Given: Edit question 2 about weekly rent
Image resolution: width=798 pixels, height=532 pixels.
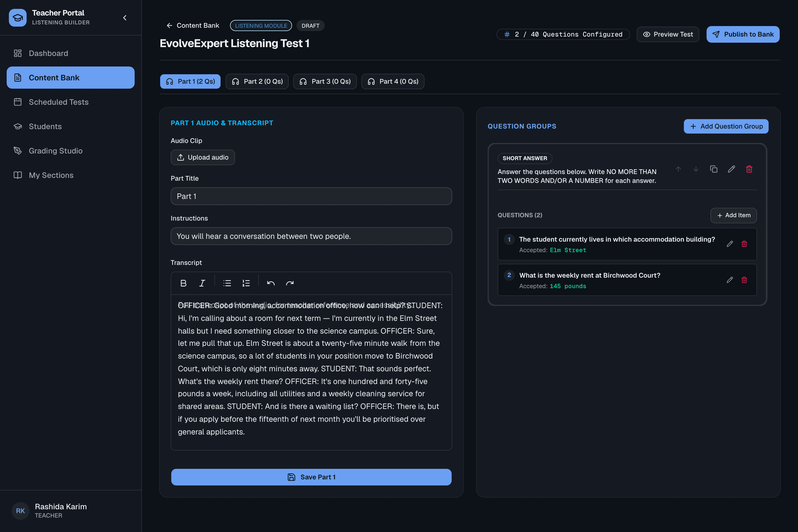Looking at the screenshot, I should (x=730, y=280).
